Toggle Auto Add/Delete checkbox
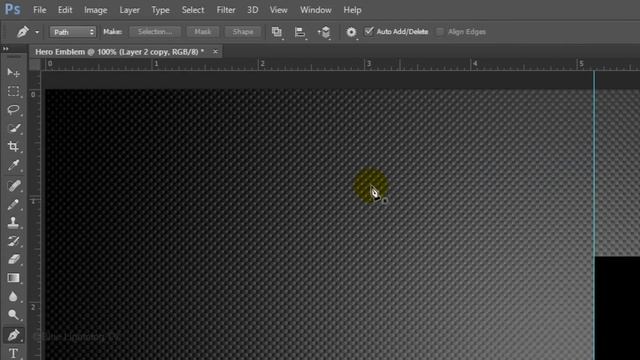Image resolution: width=640 pixels, height=360 pixels. pos(369,31)
